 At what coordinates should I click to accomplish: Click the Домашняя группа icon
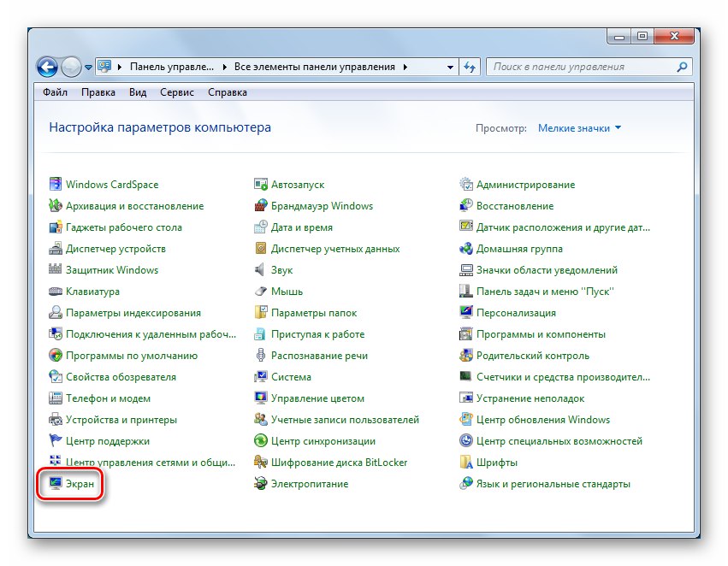point(465,248)
